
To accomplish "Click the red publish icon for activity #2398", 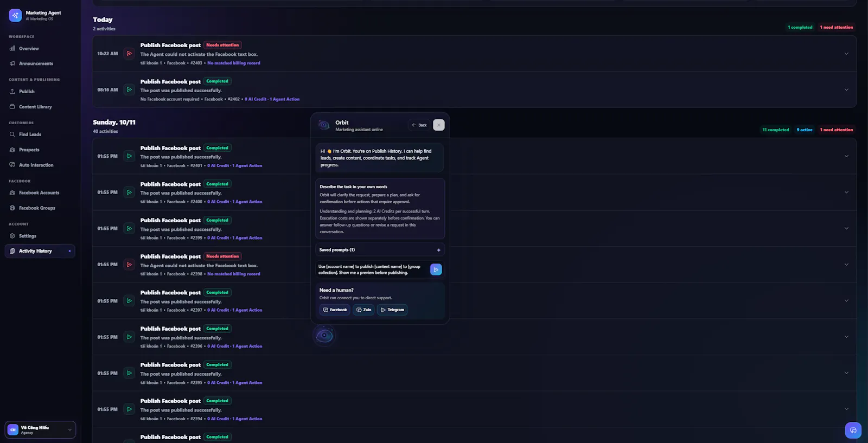I will point(129,265).
